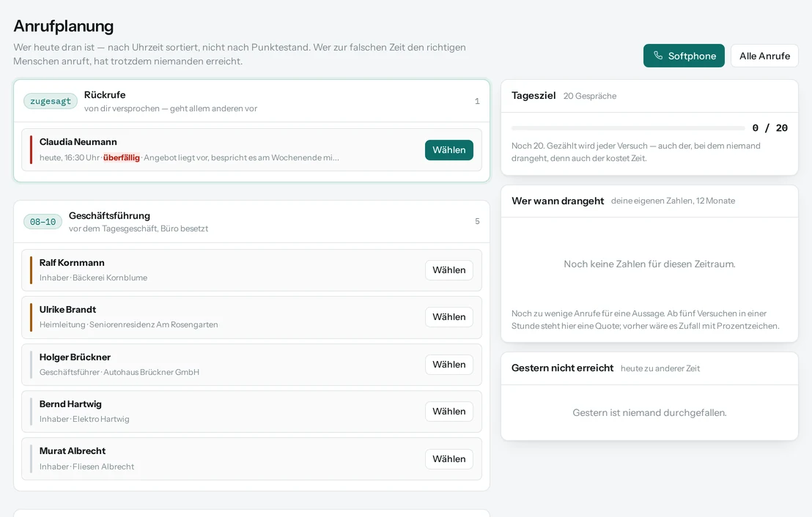This screenshot has width=812, height=517.
Task: Select the 0 / 20 counter
Action: [770, 128]
